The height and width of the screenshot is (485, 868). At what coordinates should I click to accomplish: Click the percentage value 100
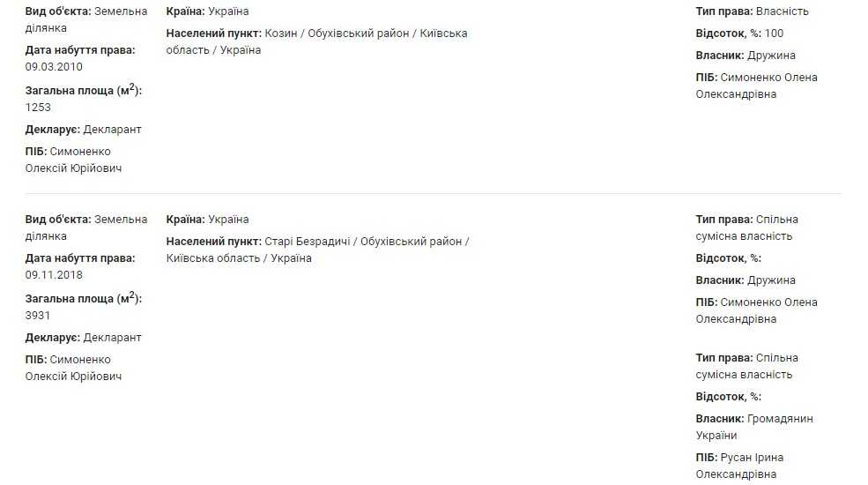coord(774,34)
